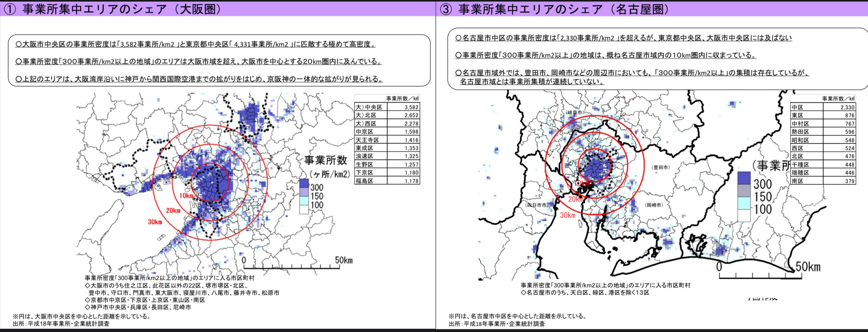
Task: Click the 熱田区 row in Nagoya table
Action: tap(823, 132)
